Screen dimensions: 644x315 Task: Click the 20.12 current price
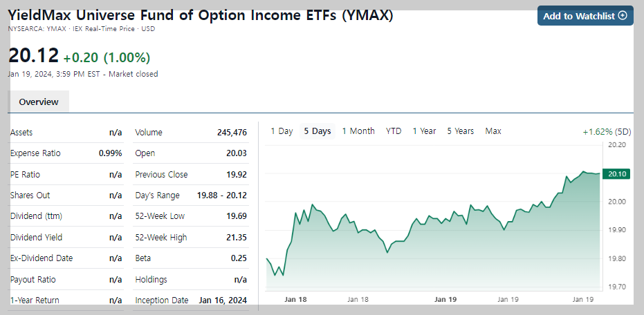[x=33, y=56]
